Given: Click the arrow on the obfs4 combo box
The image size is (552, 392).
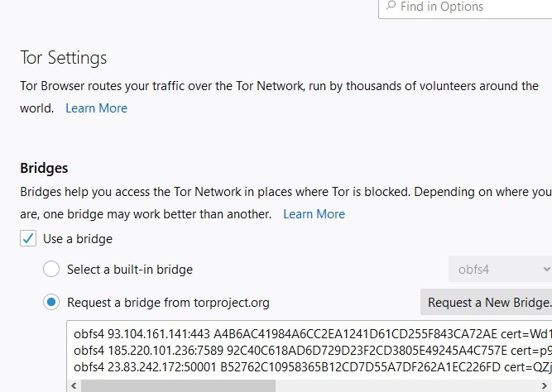Looking at the screenshot, I should pos(545,270).
